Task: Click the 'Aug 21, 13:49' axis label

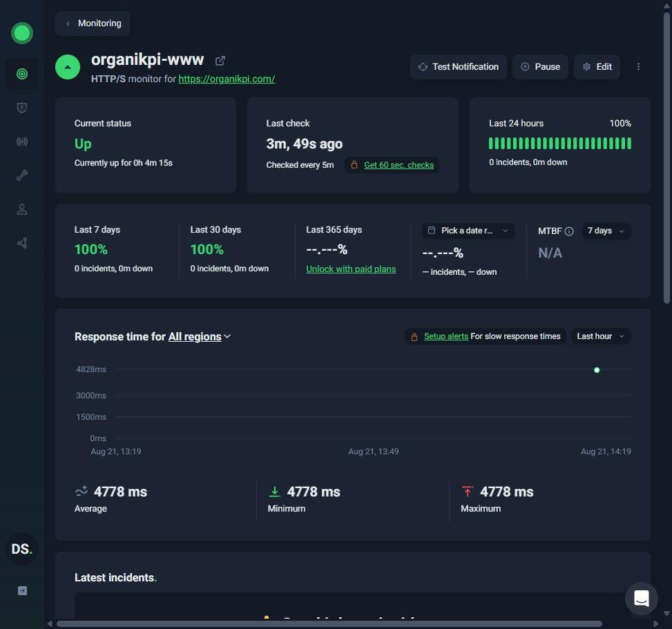Action: (x=373, y=451)
